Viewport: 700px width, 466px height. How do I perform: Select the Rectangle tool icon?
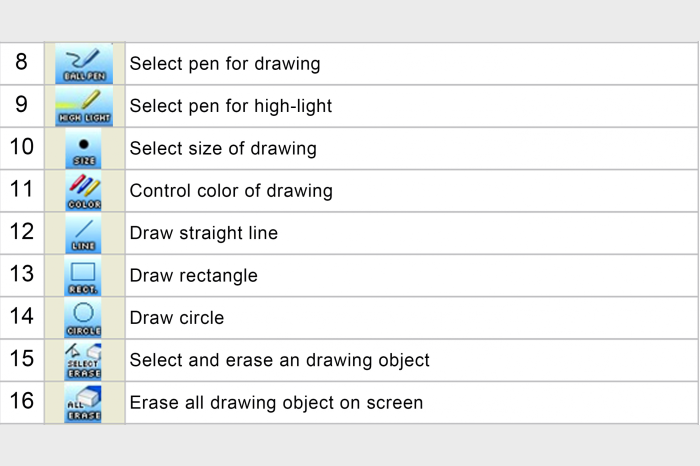(83, 276)
